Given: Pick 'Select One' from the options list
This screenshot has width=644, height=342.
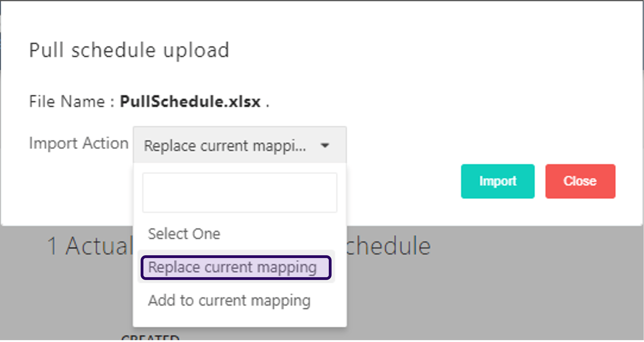Looking at the screenshot, I should tap(184, 234).
